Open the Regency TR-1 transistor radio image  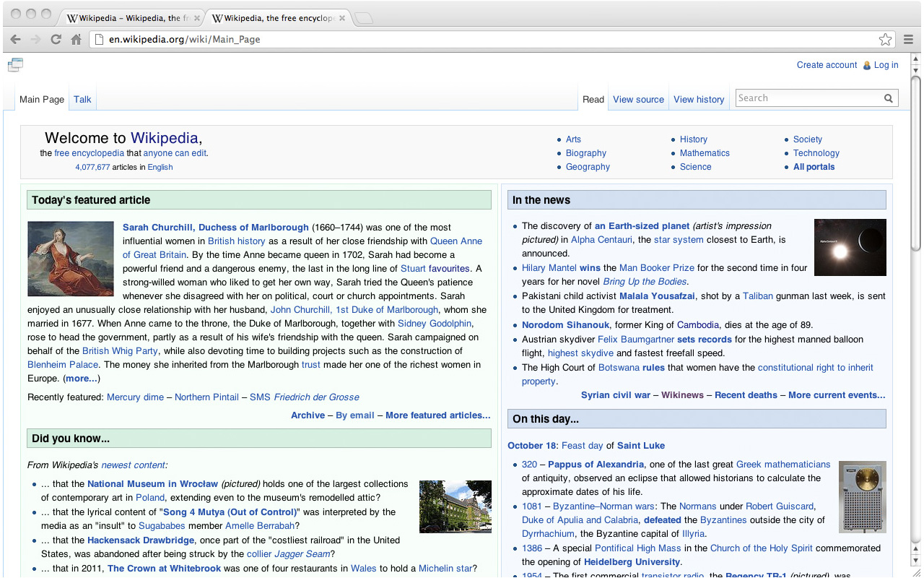tap(863, 497)
